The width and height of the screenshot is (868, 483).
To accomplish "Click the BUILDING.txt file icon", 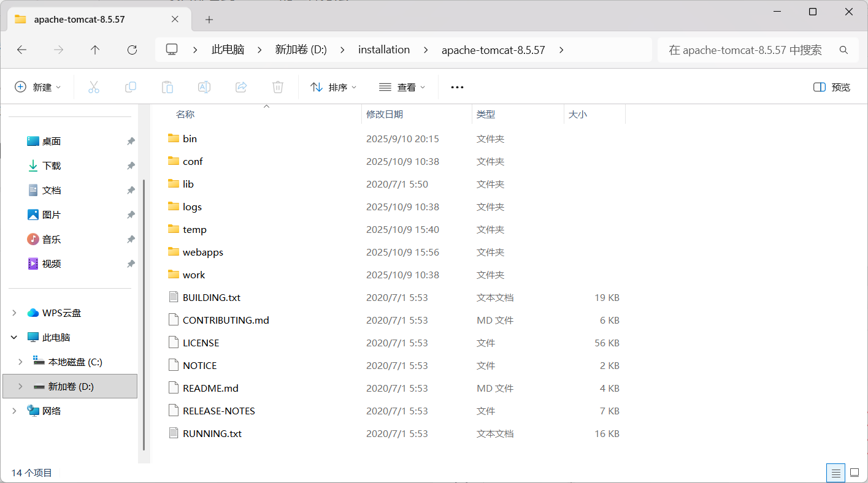I will (x=173, y=297).
